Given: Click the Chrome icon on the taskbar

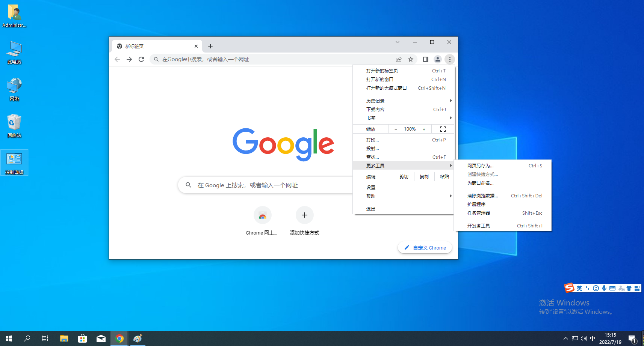Looking at the screenshot, I should point(119,338).
